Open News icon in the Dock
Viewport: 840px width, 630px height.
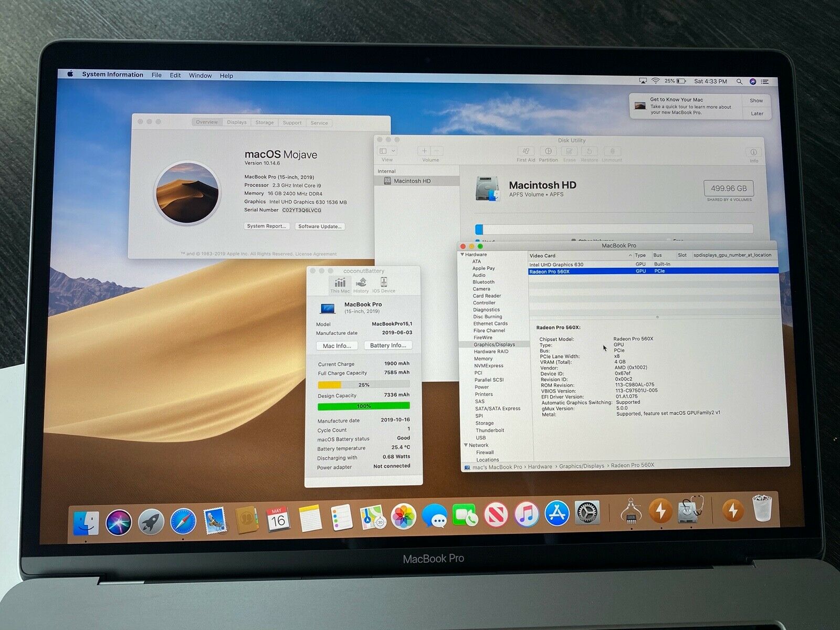pos(496,515)
